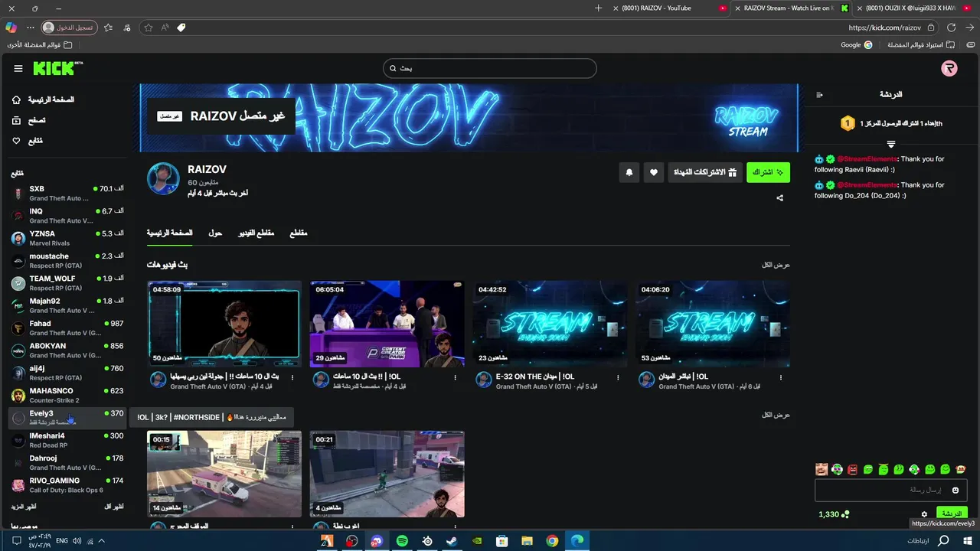Open Spotify from the taskbar
Viewport: 980px width, 551px height.
coord(402,541)
